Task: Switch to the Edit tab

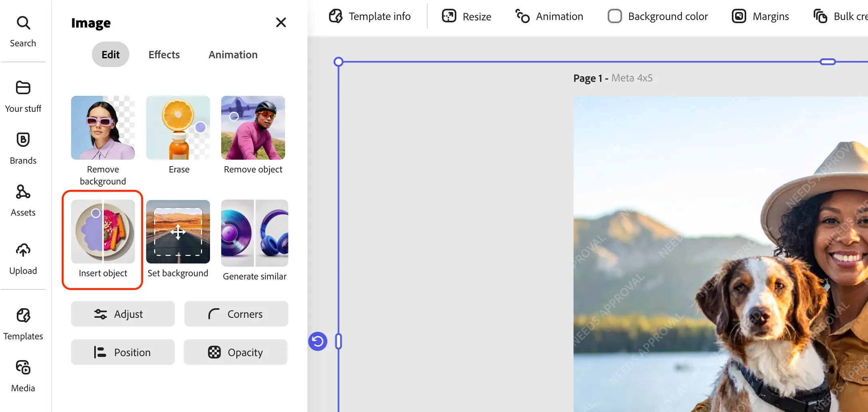Action: click(x=111, y=54)
